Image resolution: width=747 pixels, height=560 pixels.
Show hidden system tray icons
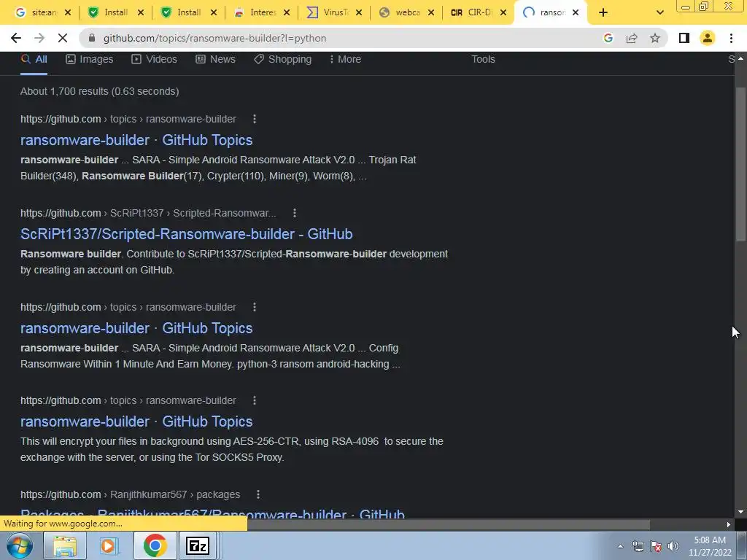tap(620, 546)
